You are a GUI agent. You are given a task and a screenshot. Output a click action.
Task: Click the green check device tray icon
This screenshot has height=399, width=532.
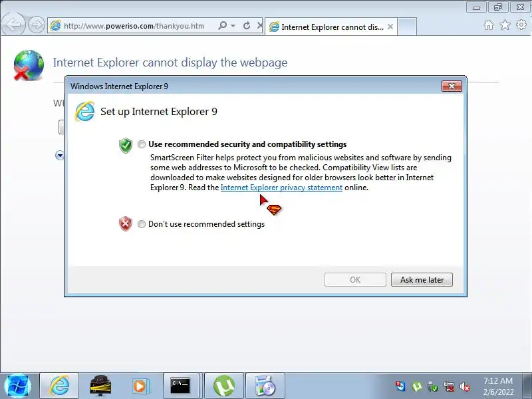(433, 386)
